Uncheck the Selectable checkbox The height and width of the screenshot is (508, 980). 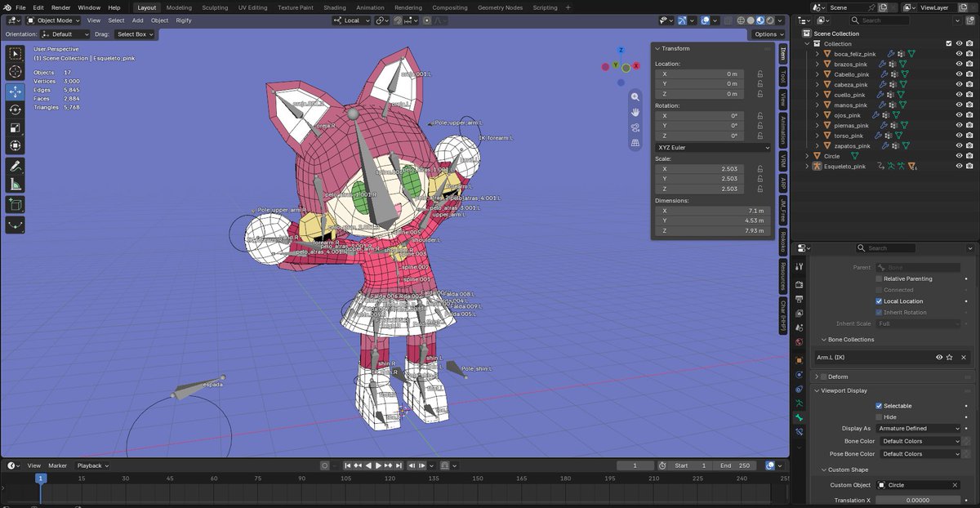coord(879,406)
